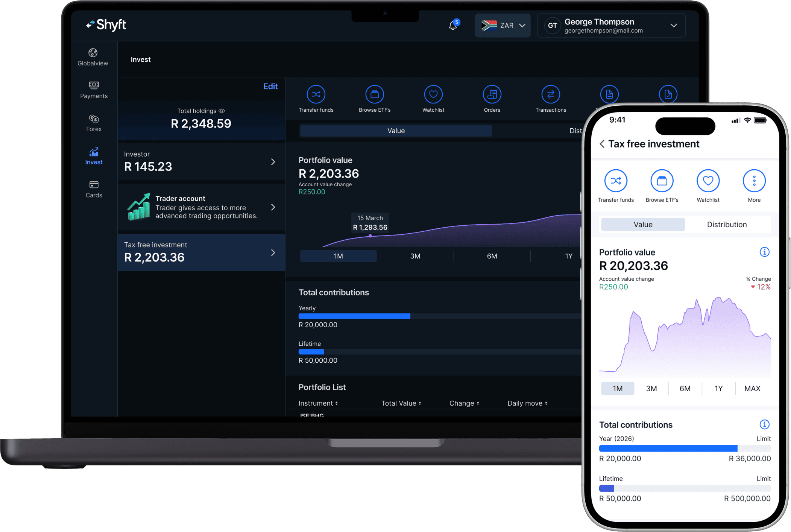Switch to Distribution tab on phone
Image resolution: width=791 pixels, height=532 pixels.
727,225
